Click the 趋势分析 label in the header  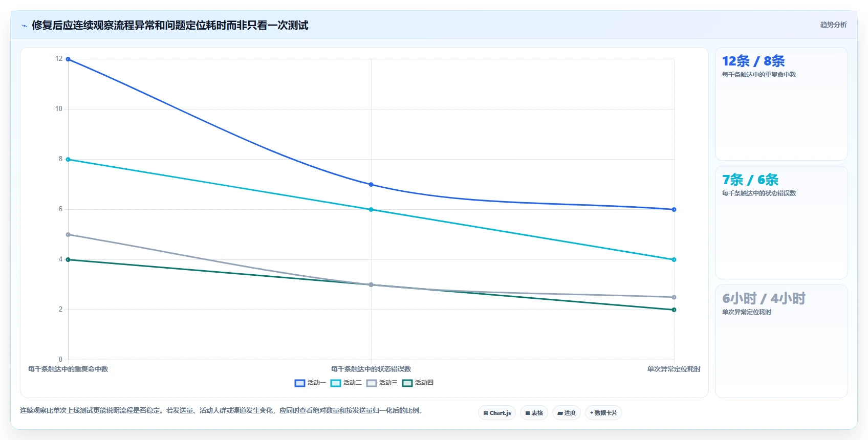833,25
